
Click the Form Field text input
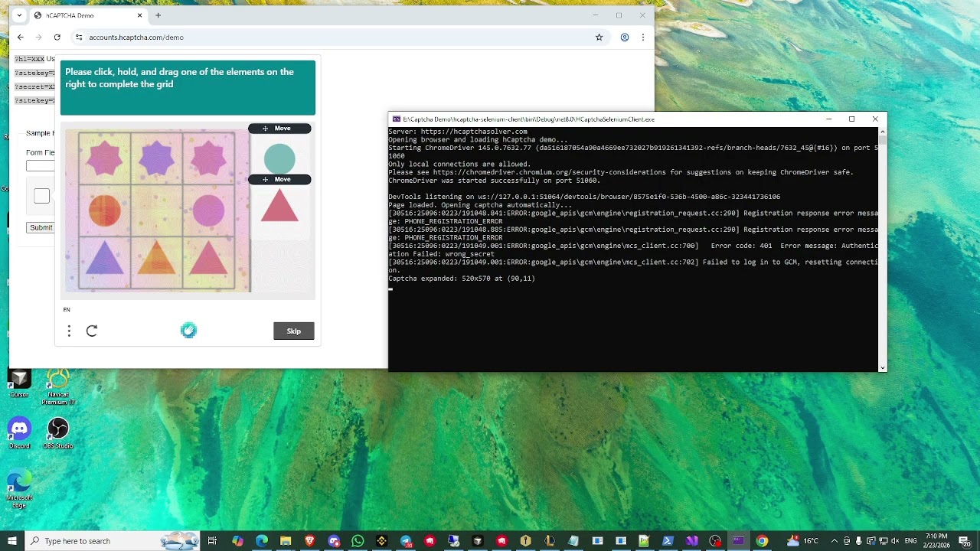point(41,165)
